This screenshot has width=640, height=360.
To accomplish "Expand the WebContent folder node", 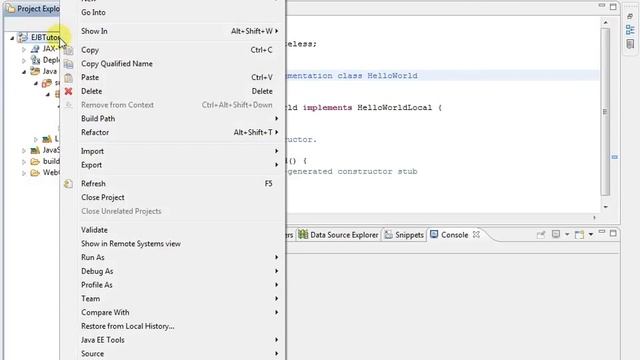I will click(24, 173).
